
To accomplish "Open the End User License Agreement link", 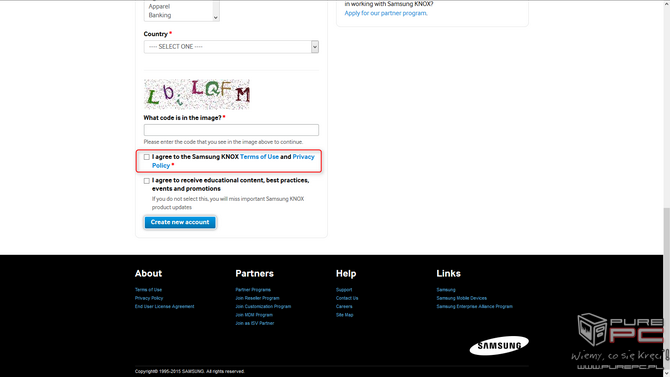I will click(165, 306).
